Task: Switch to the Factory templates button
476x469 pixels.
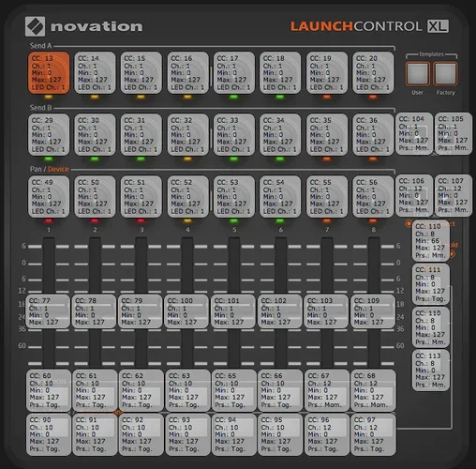Action: coord(445,74)
